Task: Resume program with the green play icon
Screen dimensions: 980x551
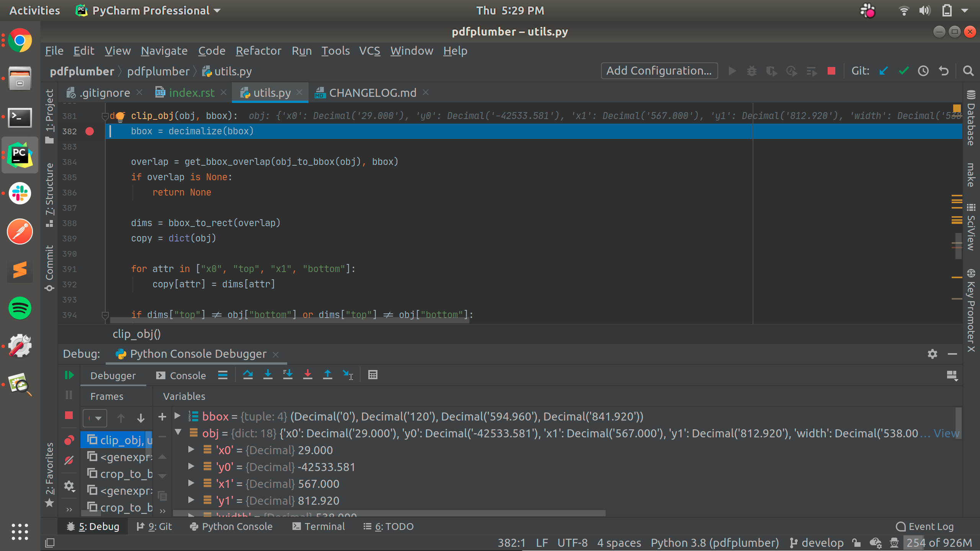Action: [69, 375]
